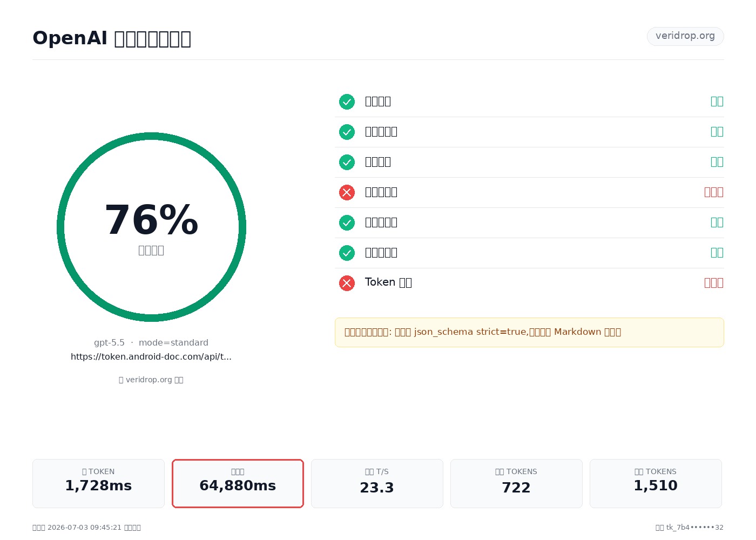
Task: Click the gpt-5.5 mode=standard label
Action: click(x=151, y=342)
